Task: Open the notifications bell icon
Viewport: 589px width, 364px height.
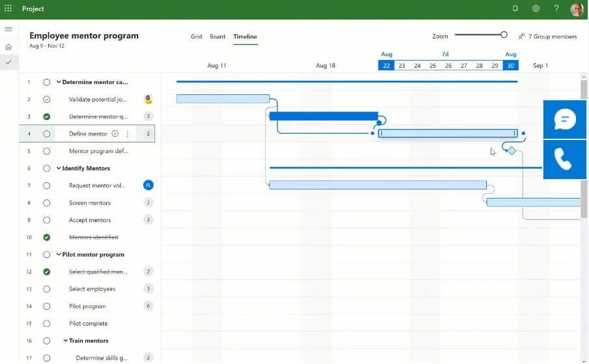Action: click(x=515, y=8)
